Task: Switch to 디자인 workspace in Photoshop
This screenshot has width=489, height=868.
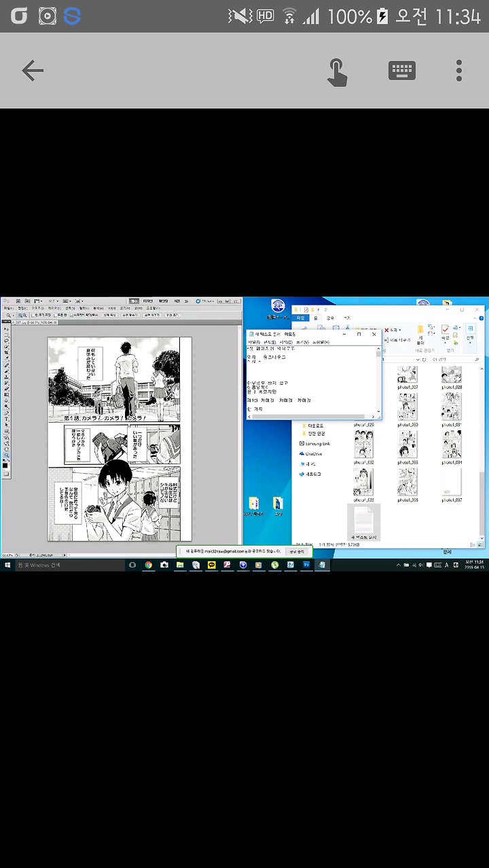Action: pos(147,301)
